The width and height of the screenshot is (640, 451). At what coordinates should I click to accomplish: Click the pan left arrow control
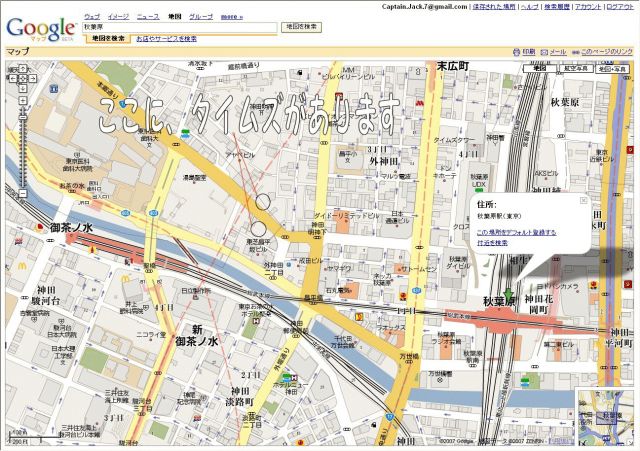point(11,80)
